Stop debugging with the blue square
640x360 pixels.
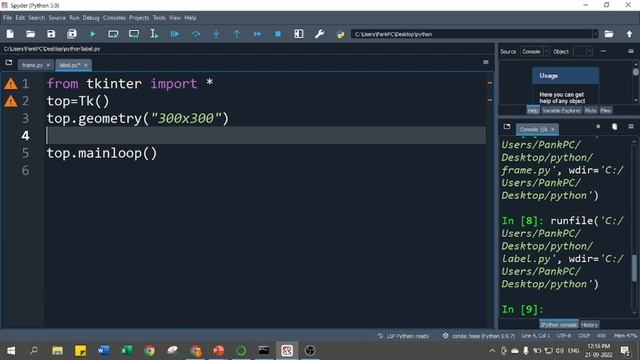278,34
